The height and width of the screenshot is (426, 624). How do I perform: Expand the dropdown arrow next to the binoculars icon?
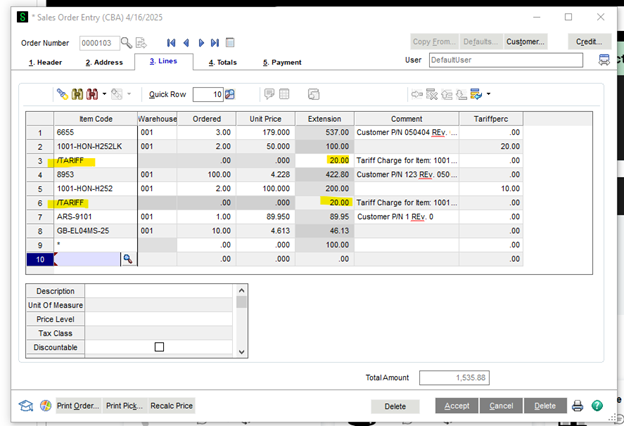103,94
